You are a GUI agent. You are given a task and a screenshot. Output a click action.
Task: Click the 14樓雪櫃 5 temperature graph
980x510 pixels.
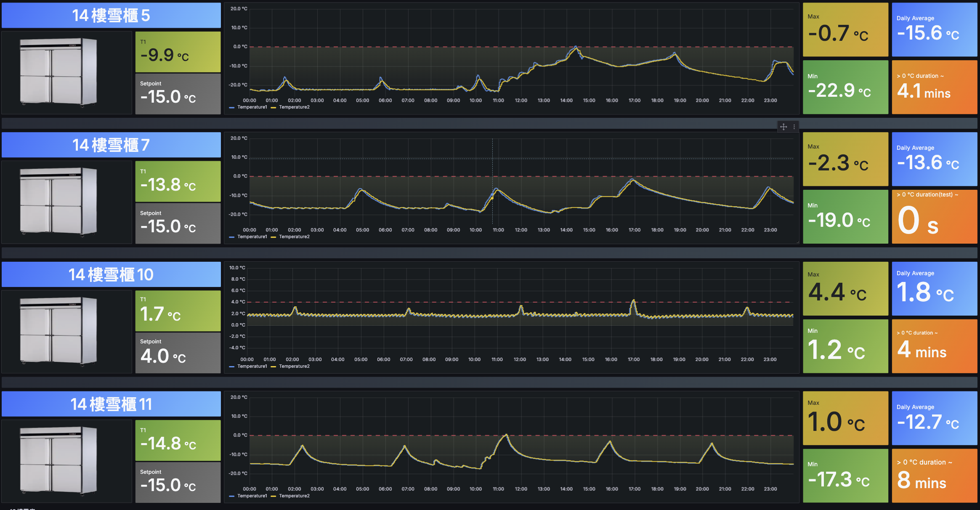click(x=512, y=58)
